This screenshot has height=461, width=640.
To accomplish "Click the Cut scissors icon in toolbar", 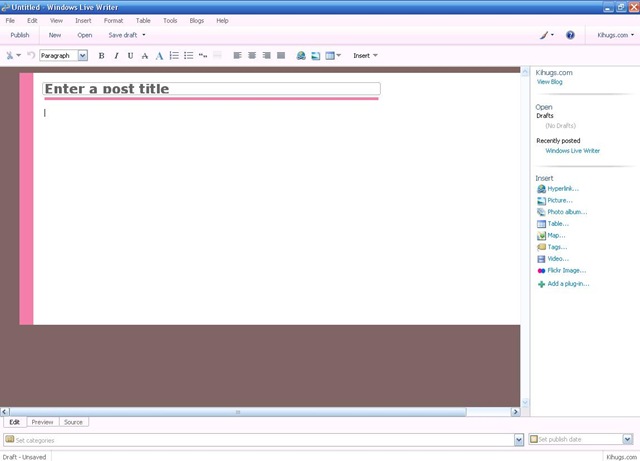I will (x=9, y=56).
